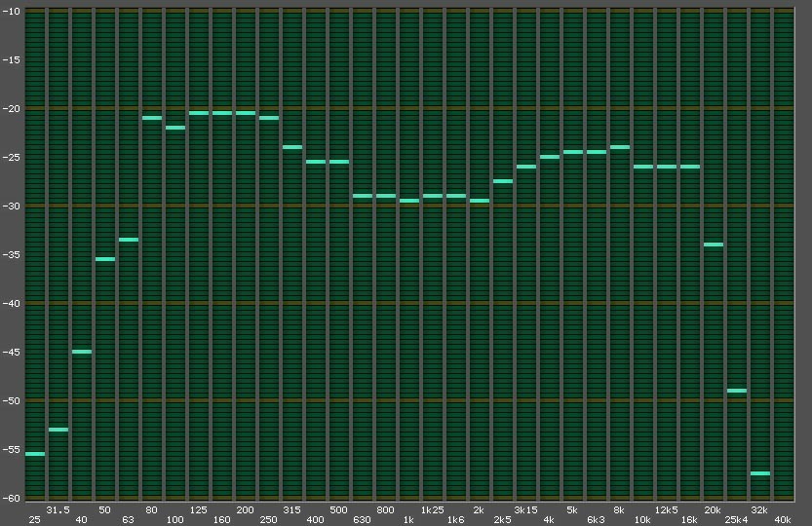Select the peak marker in the 12k5 band

(x=667, y=167)
